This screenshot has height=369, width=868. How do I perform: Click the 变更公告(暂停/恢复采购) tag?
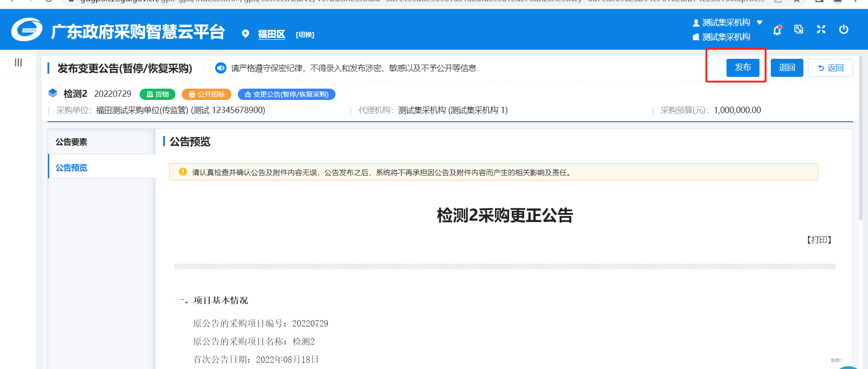pyautogui.click(x=286, y=95)
